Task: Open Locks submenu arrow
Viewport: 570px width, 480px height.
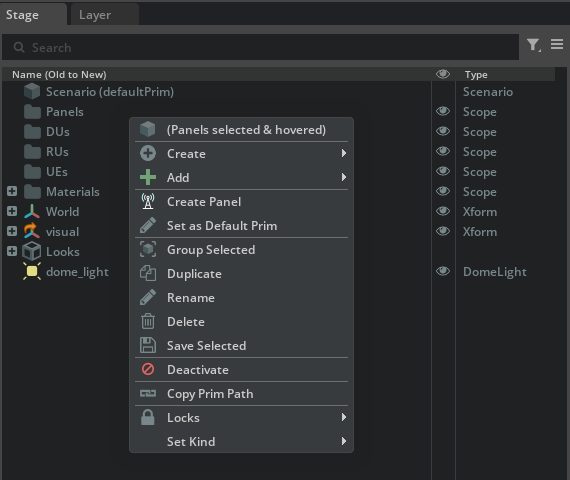Action: pyautogui.click(x=344, y=417)
